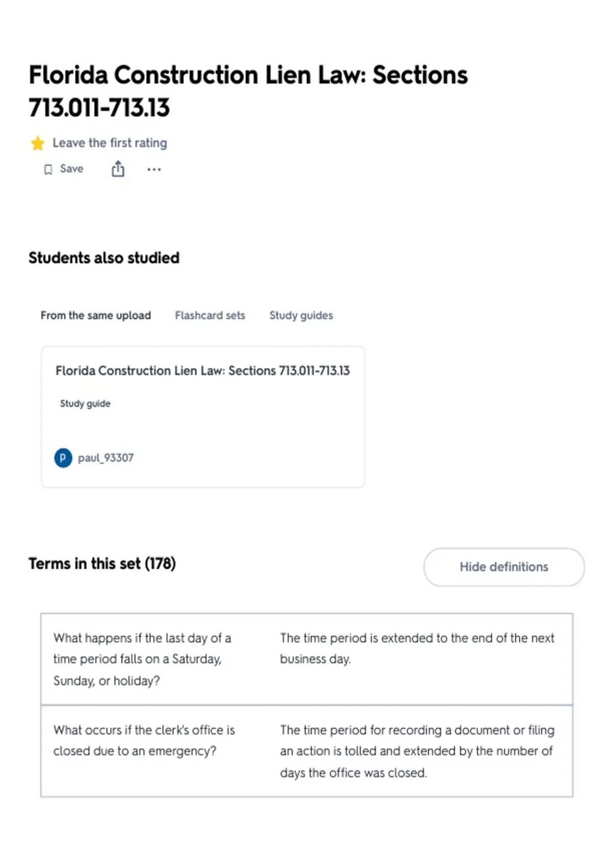
Task: Open the share icon
Action: (x=118, y=169)
